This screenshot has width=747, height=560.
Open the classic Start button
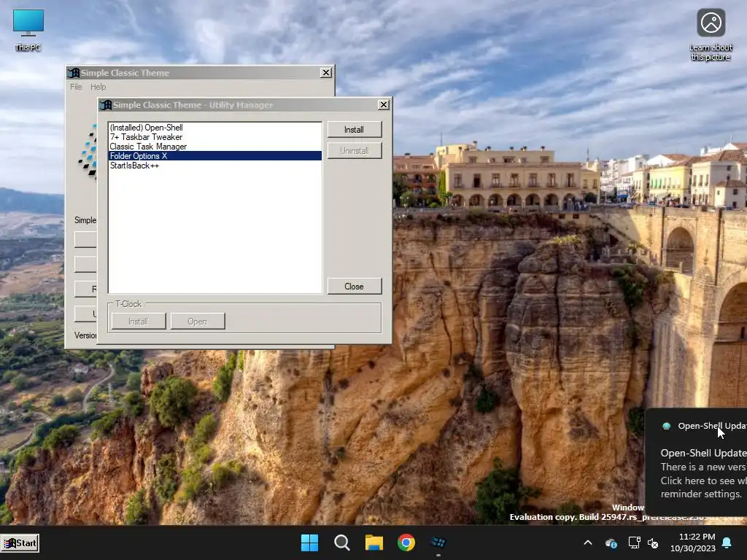20,542
